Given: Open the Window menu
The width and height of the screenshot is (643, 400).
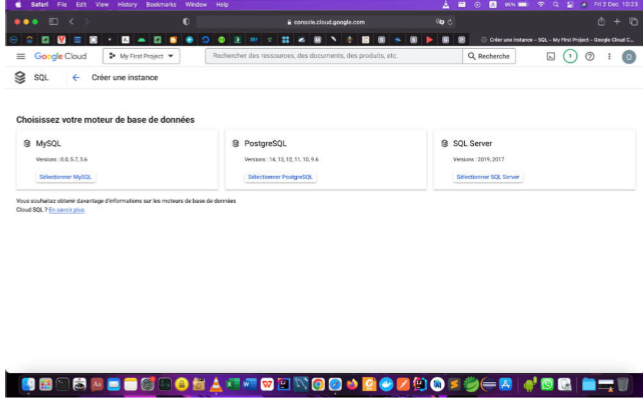Looking at the screenshot, I should point(196,5).
